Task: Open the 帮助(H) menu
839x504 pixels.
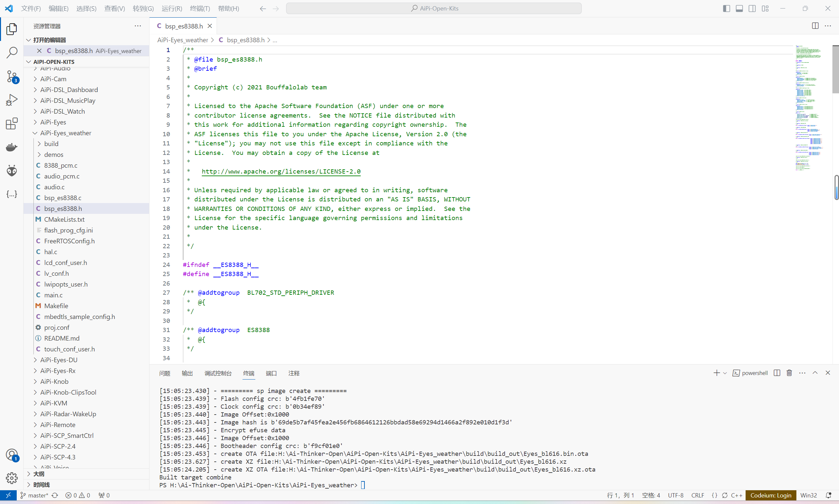Action: pyautogui.click(x=228, y=9)
